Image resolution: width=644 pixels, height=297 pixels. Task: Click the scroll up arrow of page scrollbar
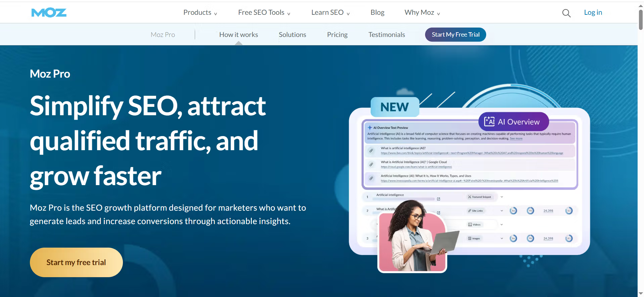pos(641,6)
